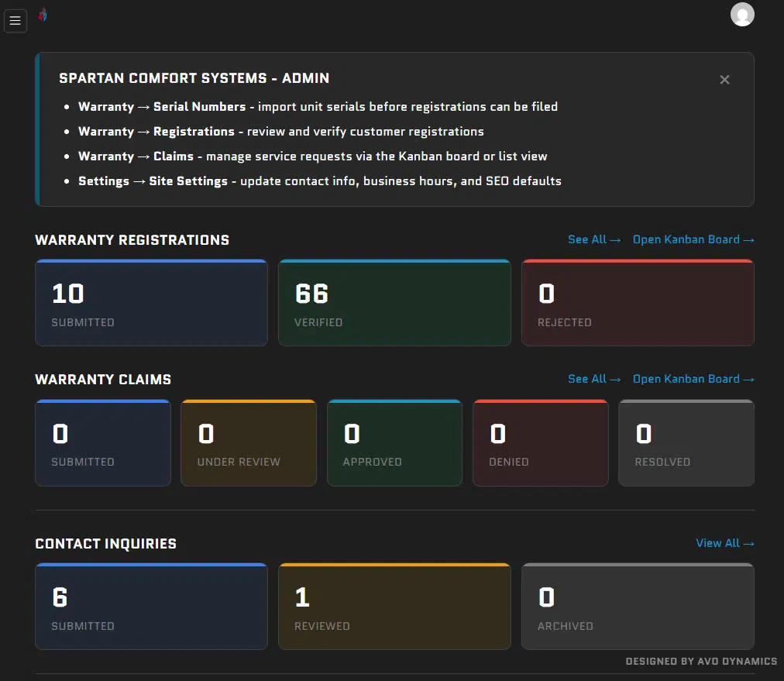Open the 6 Submitted contact inquiries card

tap(152, 607)
